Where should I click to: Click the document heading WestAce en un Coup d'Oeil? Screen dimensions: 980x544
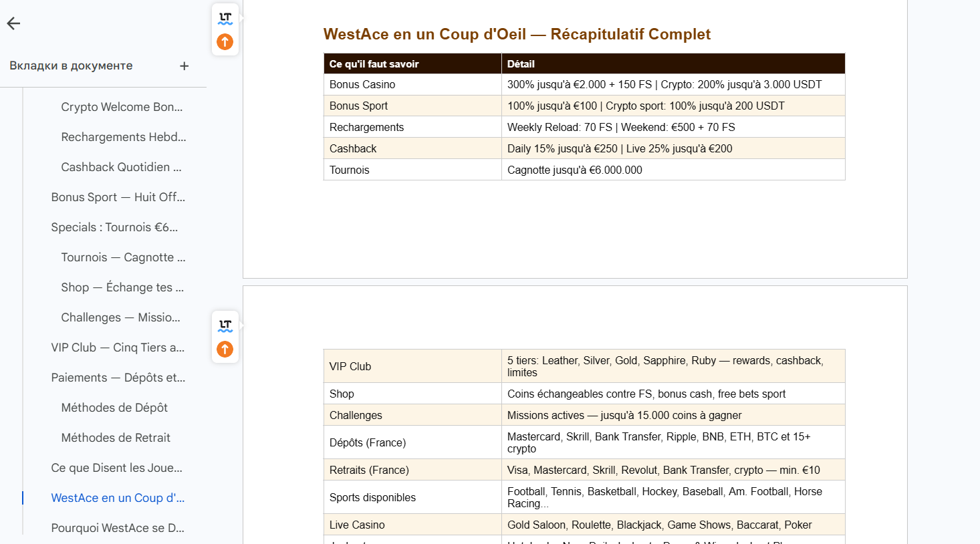[x=517, y=34]
